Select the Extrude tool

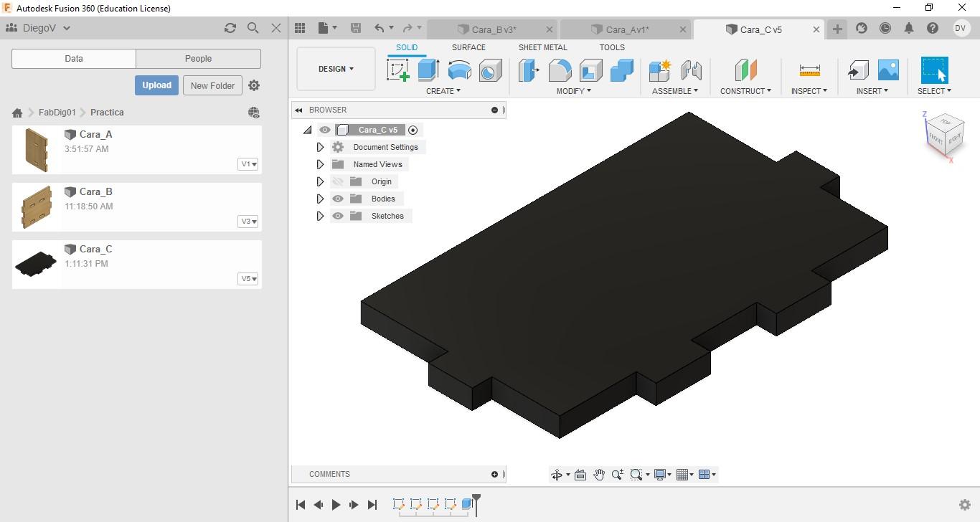[428, 70]
